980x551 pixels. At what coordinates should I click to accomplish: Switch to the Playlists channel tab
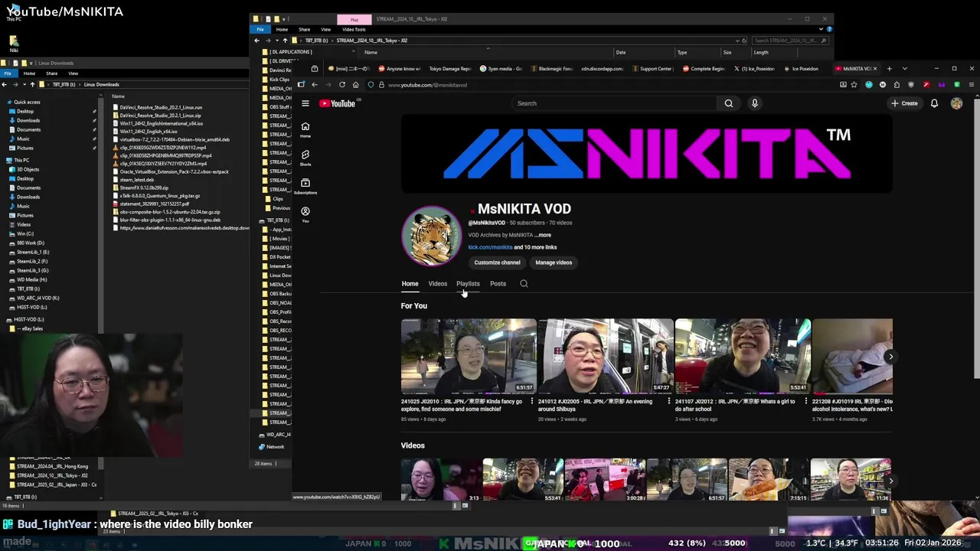(x=468, y=284)
